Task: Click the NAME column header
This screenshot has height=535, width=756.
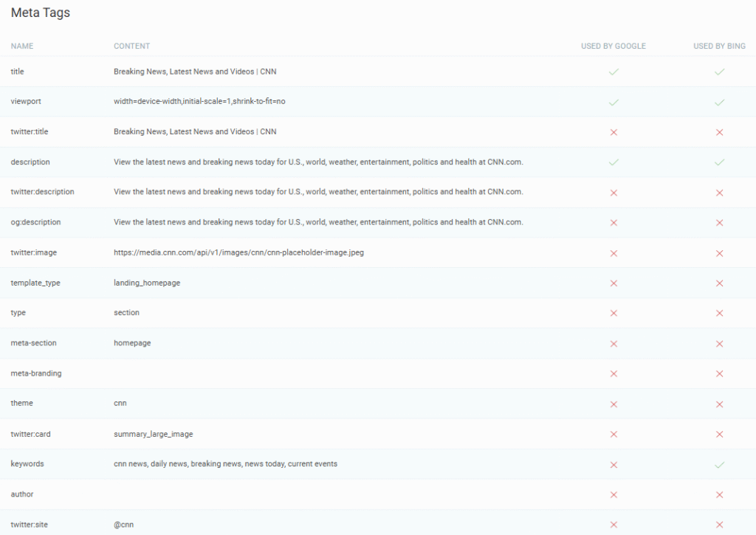Action: [x=22, y=46]
